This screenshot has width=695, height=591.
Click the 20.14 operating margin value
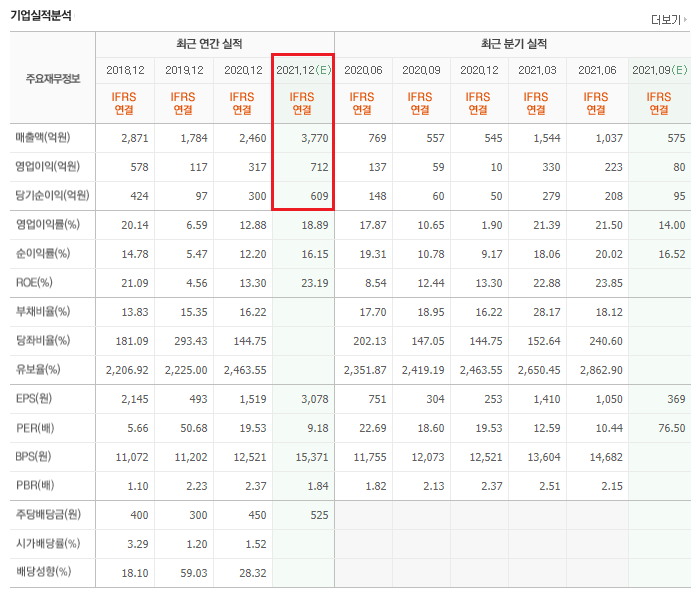pyautogui.click(x=135, y=225)
